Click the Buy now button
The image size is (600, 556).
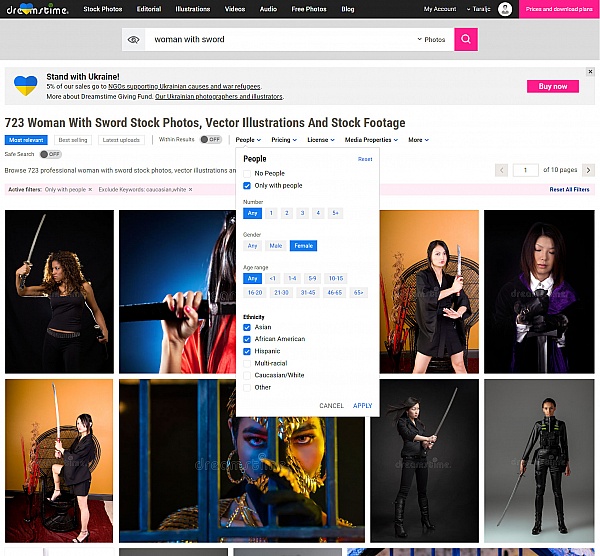(x=552, y=86)
